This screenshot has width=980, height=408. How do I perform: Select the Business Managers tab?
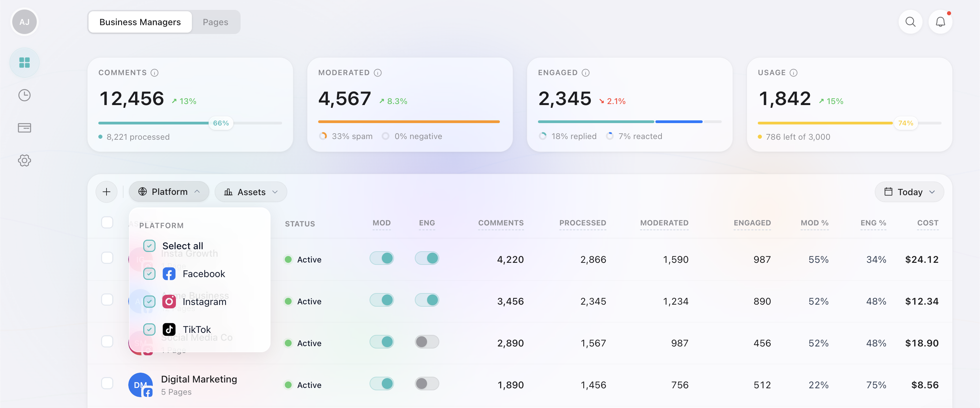(x=140, y=22)
